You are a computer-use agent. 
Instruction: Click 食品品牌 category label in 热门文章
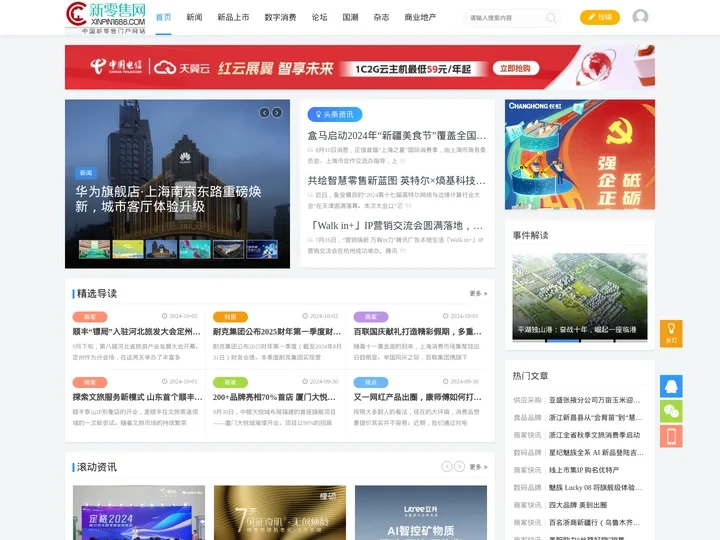tap(527, 417)
